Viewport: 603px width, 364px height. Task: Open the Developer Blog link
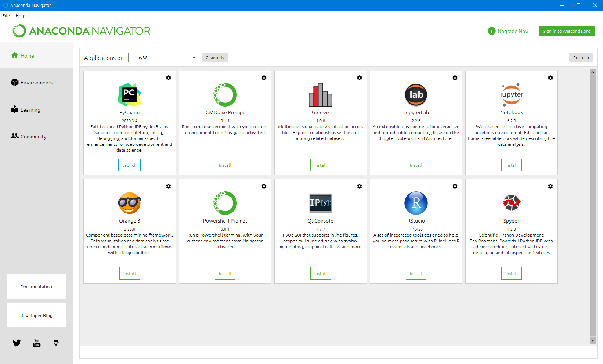[36, 315]
